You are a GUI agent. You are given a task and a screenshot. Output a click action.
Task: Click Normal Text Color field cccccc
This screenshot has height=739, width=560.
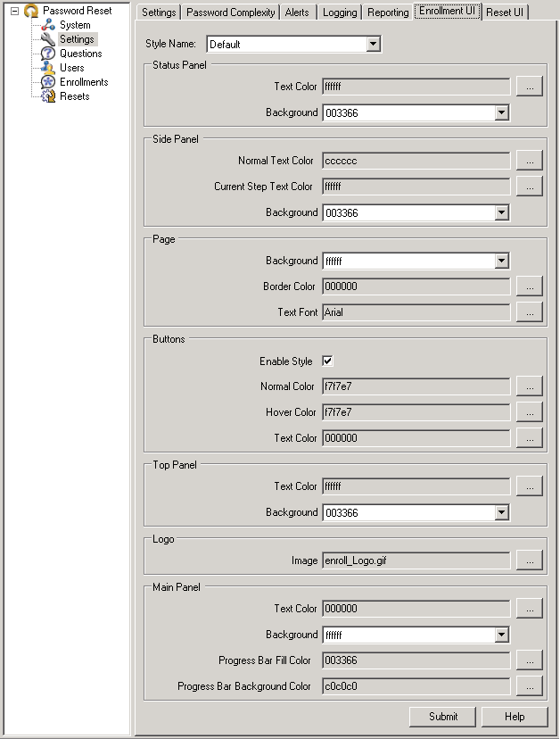click(x=416, y=161)
